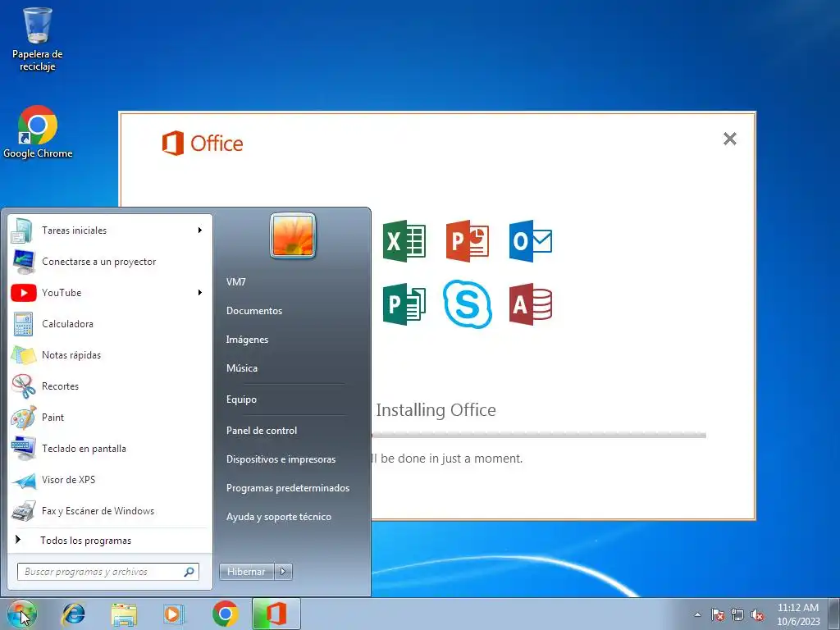Image resolution: width=840 pixels, height=630 pixels.
Task: Click the network tray icon
Action: click(x=737, y=614)
